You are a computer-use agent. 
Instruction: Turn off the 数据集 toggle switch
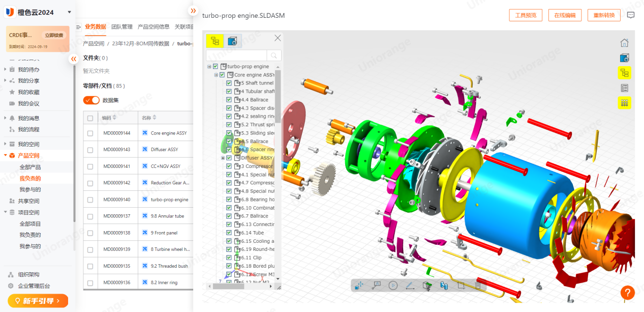pos(91,100)
